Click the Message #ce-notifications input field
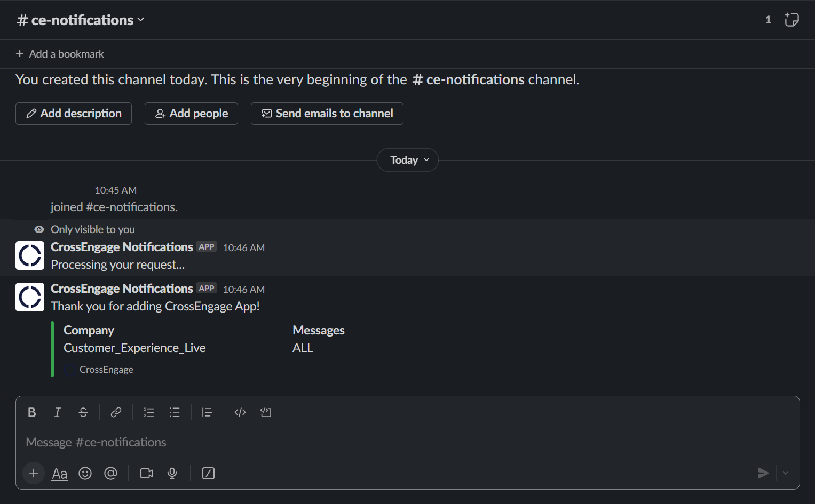Viewport: 815px width, 504px height. (x=408, y=442)
